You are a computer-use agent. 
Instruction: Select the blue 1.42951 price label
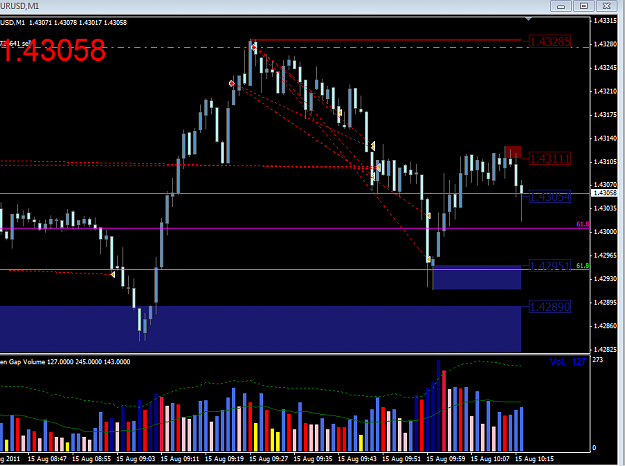click(550, 265)
